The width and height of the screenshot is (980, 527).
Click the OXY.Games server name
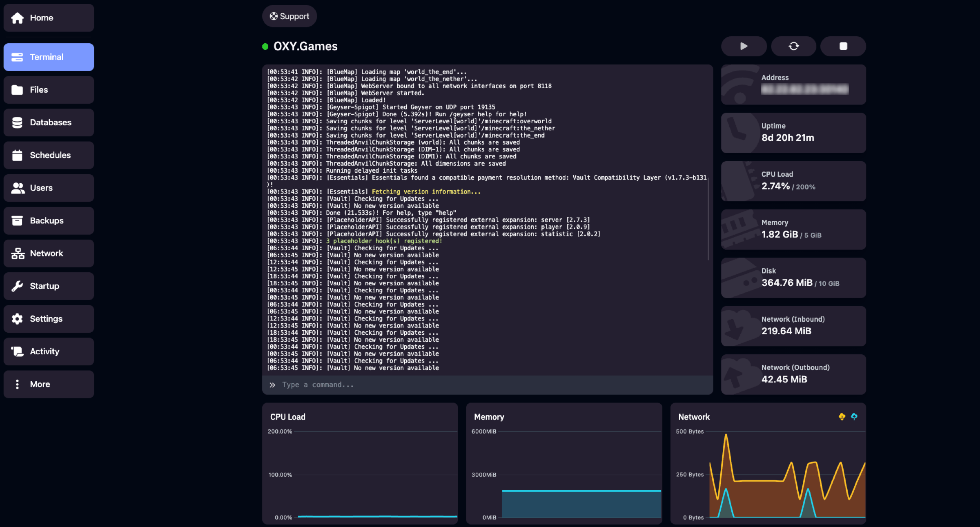coord(305,46)
